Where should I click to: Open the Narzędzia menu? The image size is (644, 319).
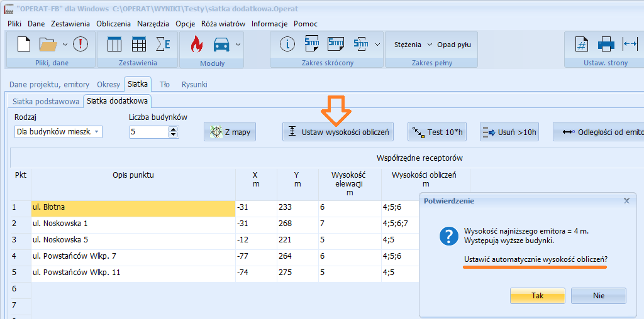point(153,24)
